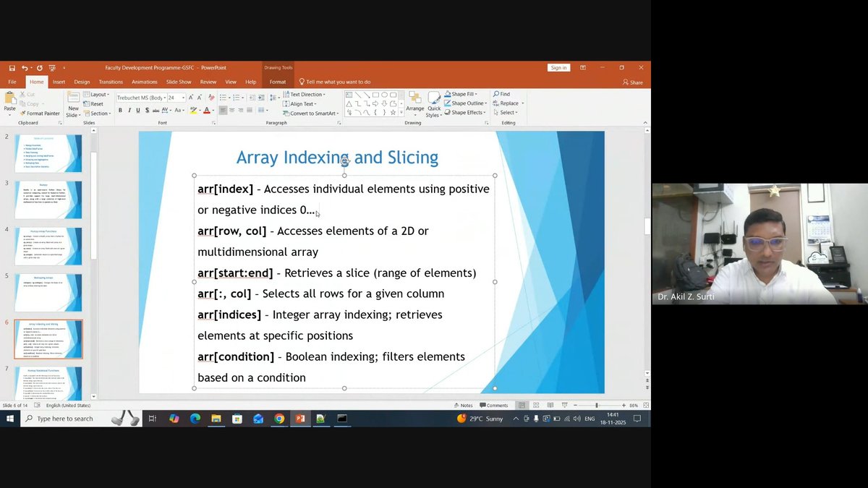This screenshot has height=488, width=868.
Task: Open the File tab
Action: click(x=12, y=82)
